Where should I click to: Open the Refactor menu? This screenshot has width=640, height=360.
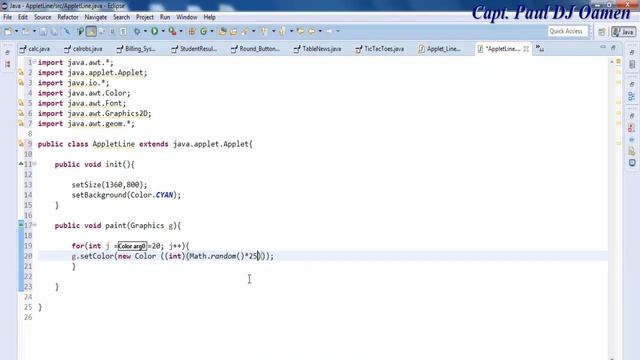click(68, 17)
